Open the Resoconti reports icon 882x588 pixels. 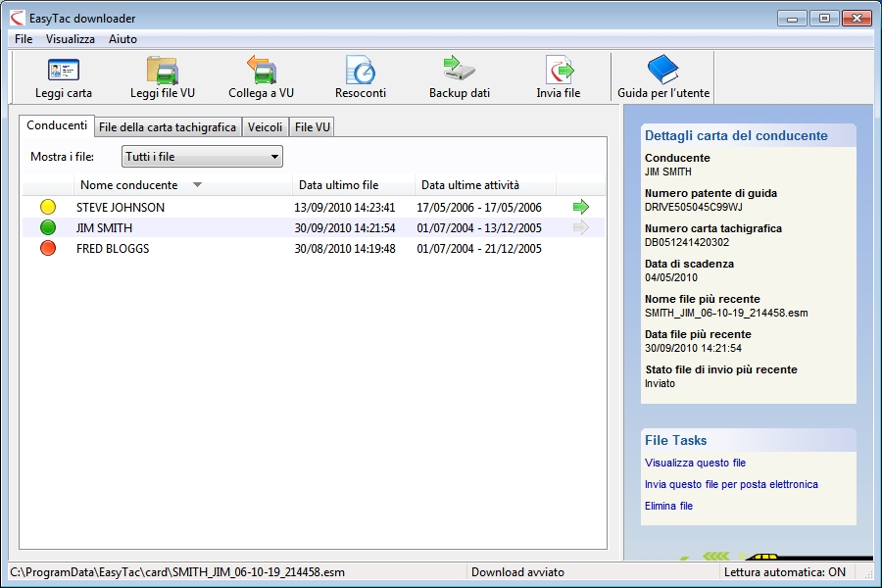(x=361, y=71)
